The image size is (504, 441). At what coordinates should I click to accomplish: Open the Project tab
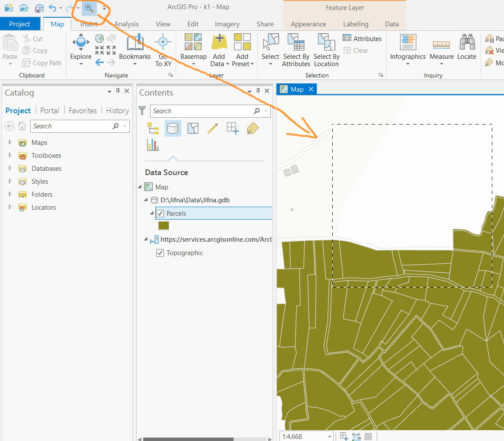click(19, 24)
